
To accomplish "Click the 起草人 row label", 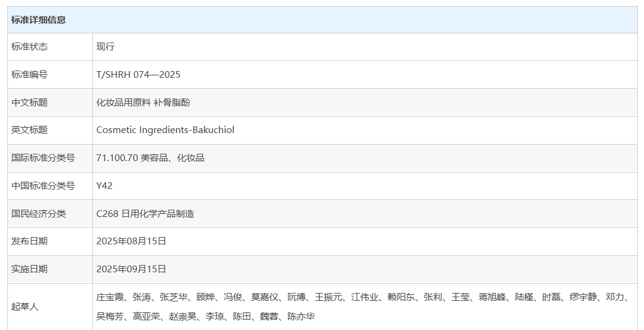I will point(24,307).
